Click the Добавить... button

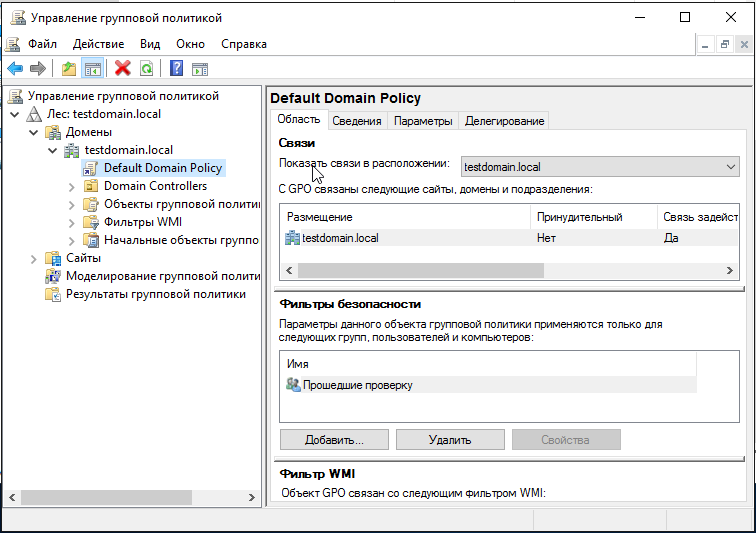coord(334,439)
